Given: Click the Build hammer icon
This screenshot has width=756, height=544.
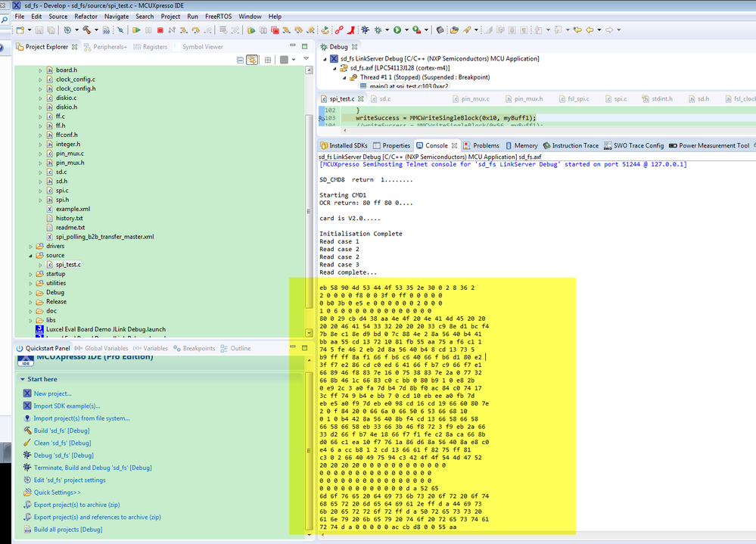Looking at the screenshot, I should point(87,30).
